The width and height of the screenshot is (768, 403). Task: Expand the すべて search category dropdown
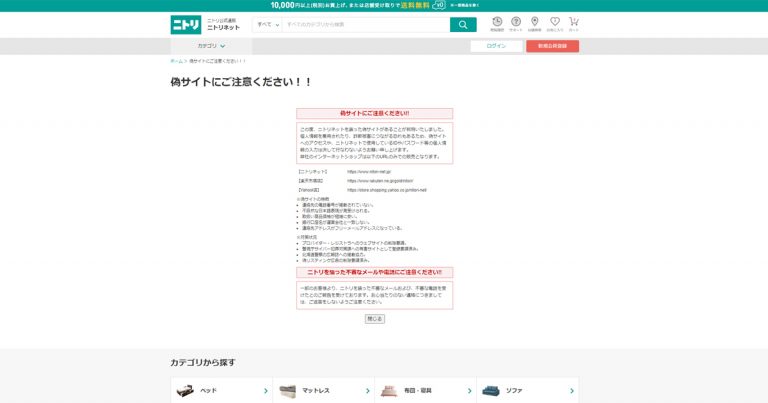click(x=266, y=24)
